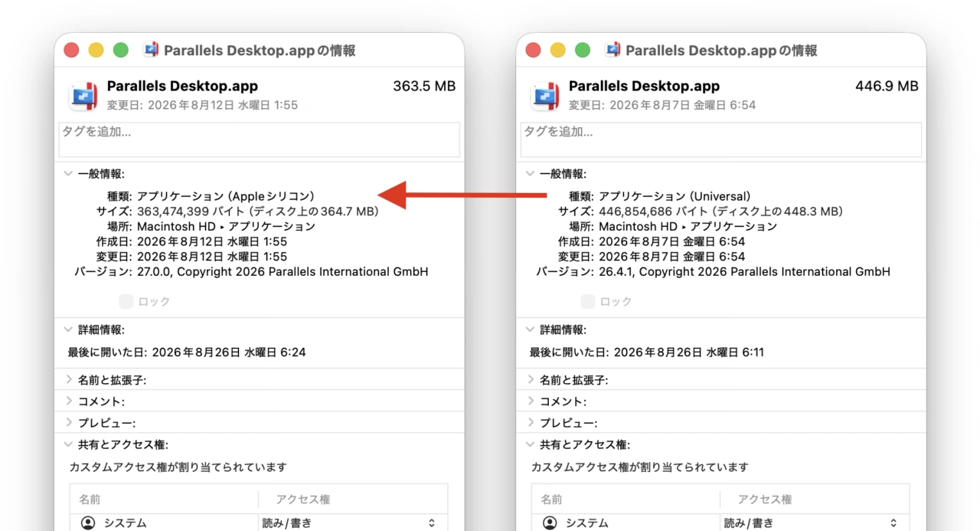This screenshot has height=531, width=980.
Task: Click the title bar proxy icon in the right window
Action: coord(612,50)
